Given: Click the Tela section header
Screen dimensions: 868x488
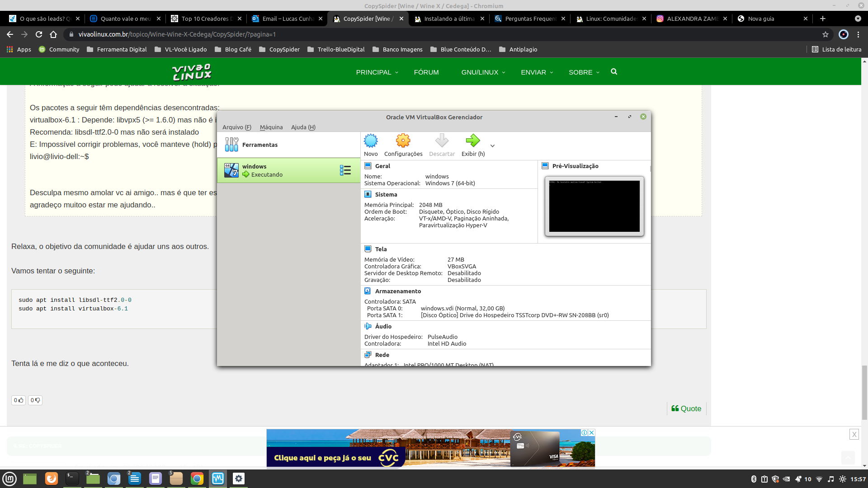Looking at the screenshot, I should 381,249.
